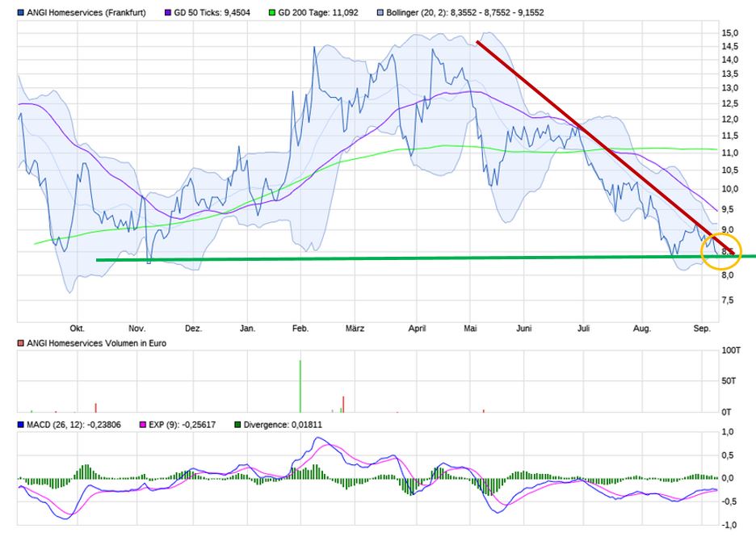Viewport: 756px width, 541px height.
Task: Click the blue ANGI Homeservices legend square
Action: tap(20, 14)
